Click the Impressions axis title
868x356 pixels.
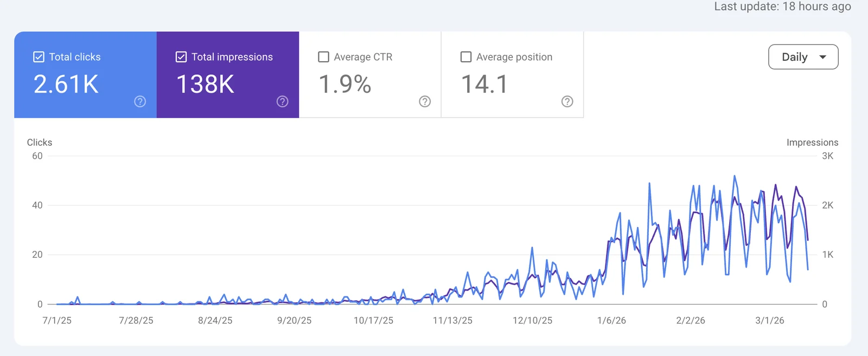[x=812, y=143]
